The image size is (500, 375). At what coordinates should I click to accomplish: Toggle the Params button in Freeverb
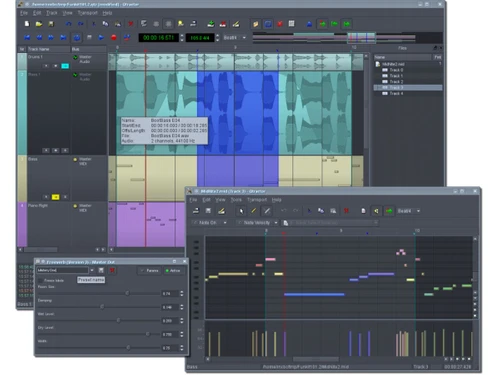(x=150, y=270)
